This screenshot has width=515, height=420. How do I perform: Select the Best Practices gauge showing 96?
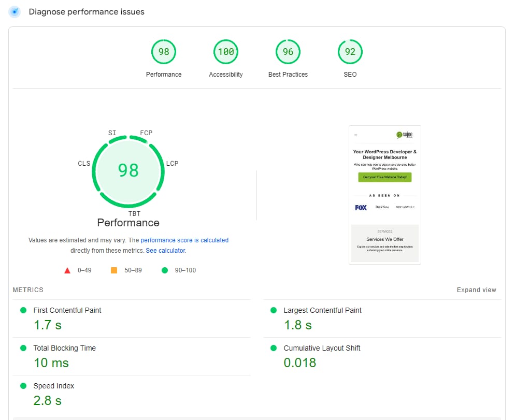(x=288, y=52)
